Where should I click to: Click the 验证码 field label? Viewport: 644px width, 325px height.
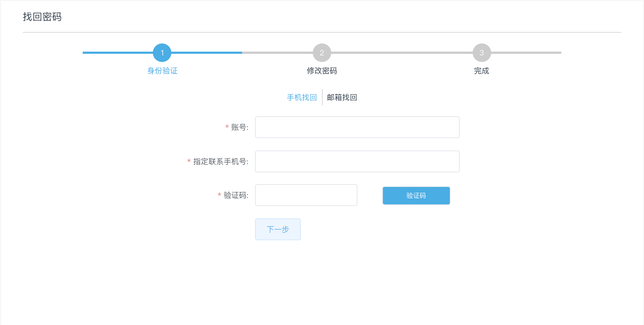coord(236,195)
